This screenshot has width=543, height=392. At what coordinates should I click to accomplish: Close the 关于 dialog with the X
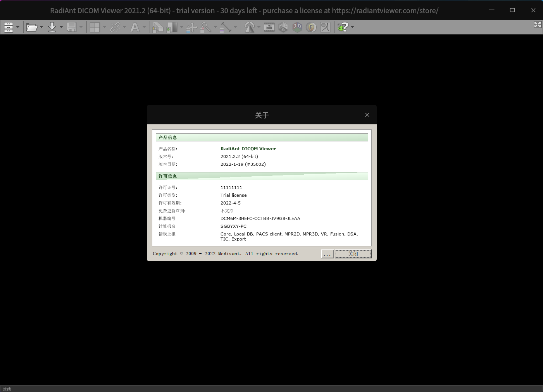(367, 115)
